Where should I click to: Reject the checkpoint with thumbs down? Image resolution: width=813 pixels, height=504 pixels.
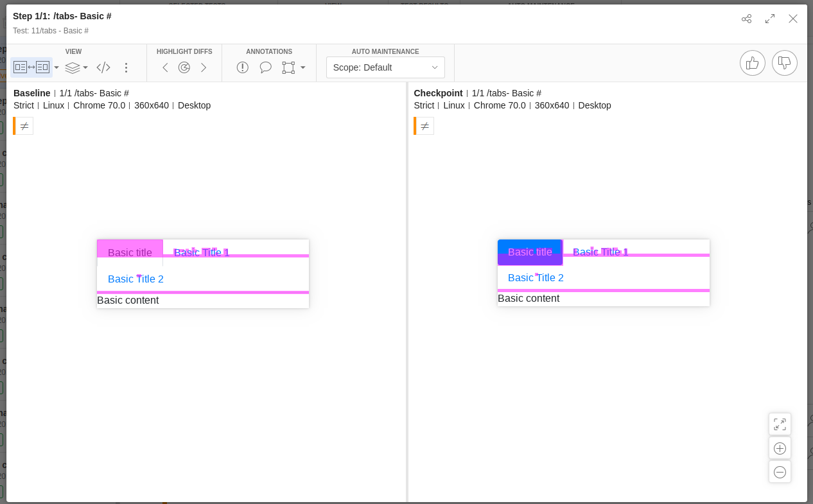pos(784,63)
